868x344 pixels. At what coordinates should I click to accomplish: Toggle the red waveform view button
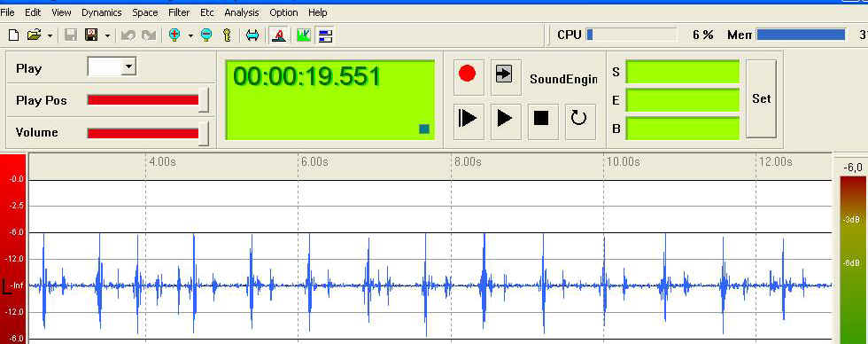tap(279, 35)
